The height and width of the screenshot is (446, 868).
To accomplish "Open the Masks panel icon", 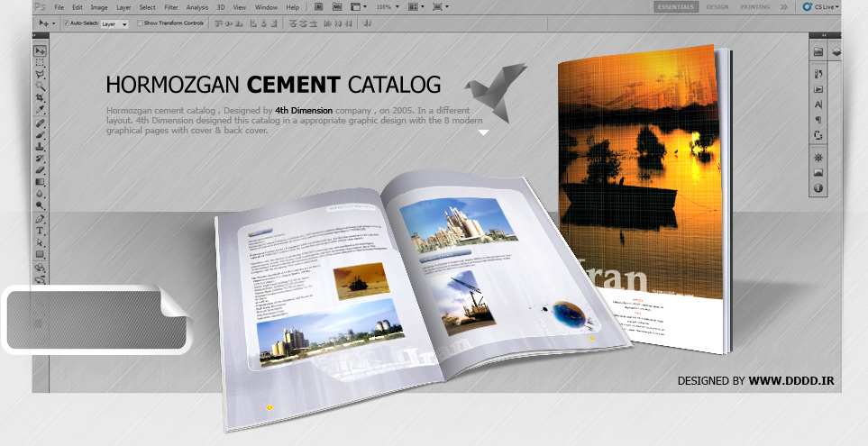I will coord(818,173).
